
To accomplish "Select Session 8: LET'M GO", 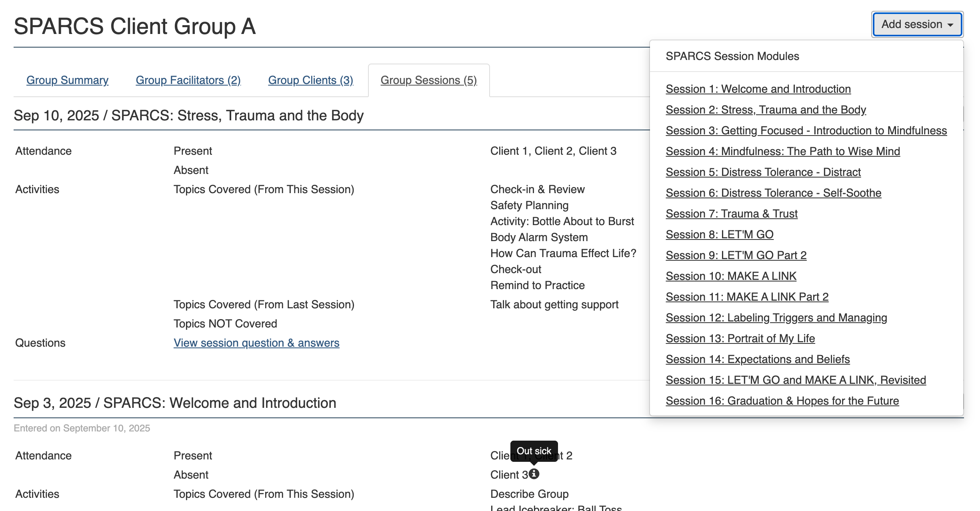I will coord(719,235).
